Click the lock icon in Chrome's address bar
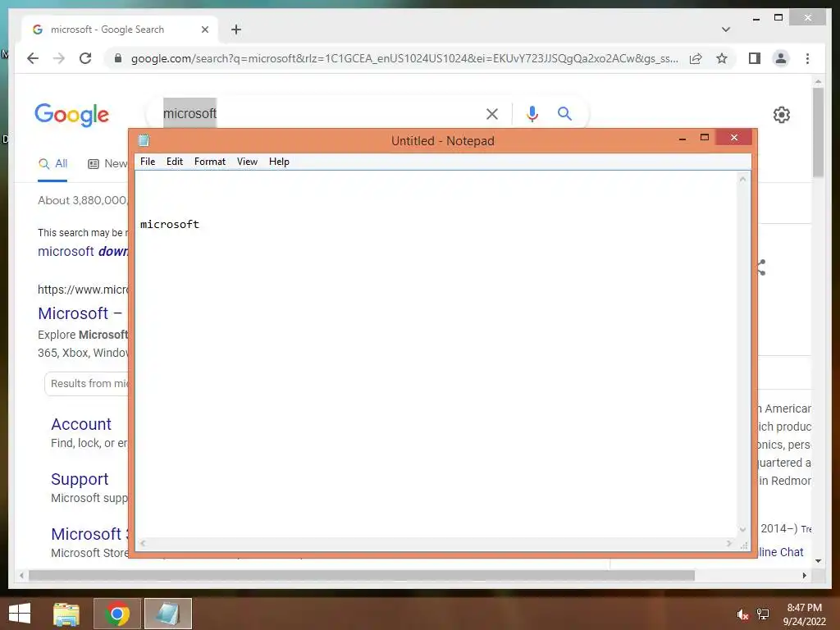The image size is (840, 630). [118, 58]
